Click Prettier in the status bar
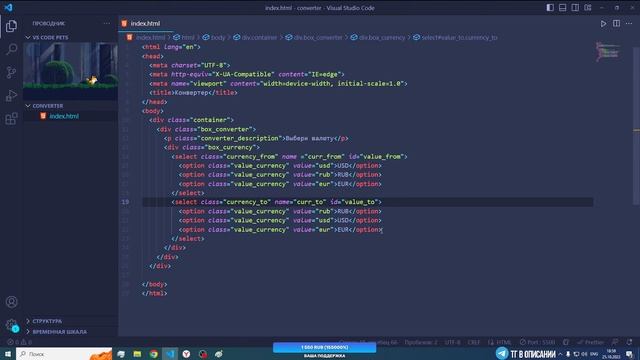The height and width of the screenshot is (360, 640). (590, 342)
